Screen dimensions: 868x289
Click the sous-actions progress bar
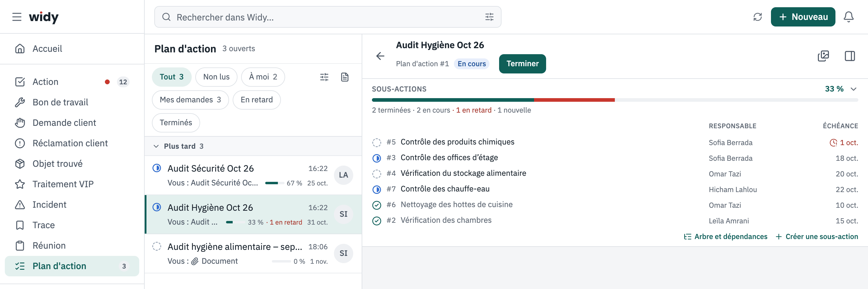[615, 100]
